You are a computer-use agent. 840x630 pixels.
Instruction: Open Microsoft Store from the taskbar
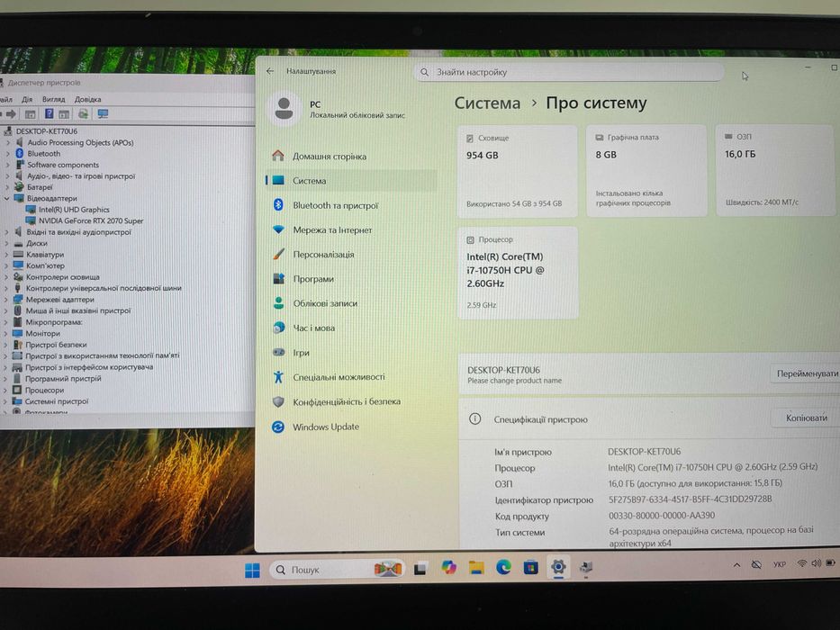pos(530,567)
